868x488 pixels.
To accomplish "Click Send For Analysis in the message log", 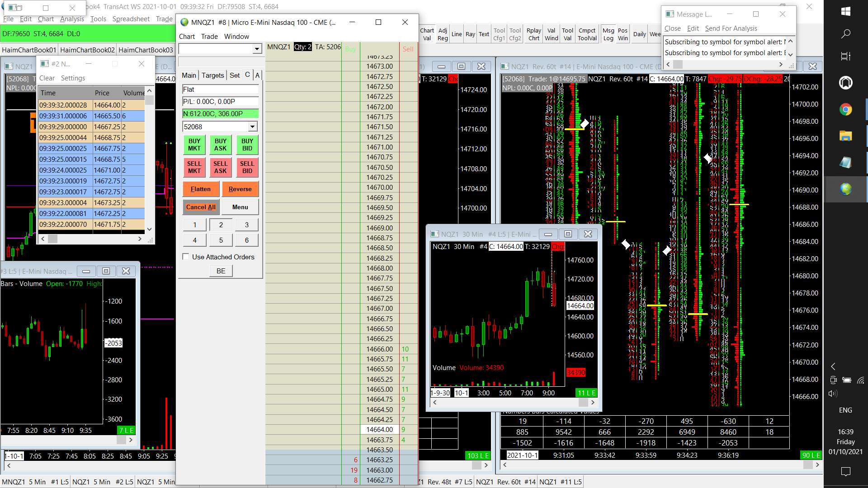I will point(731,28).
